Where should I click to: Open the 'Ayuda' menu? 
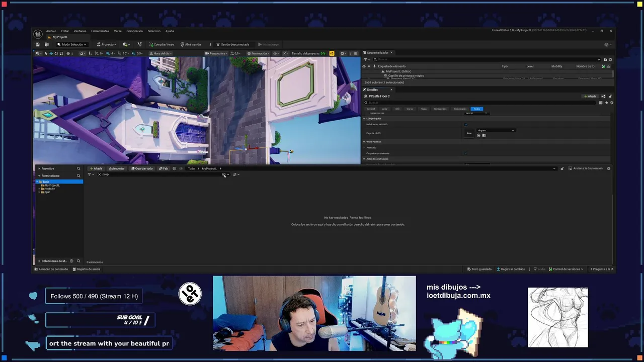[x=170, y=31]
